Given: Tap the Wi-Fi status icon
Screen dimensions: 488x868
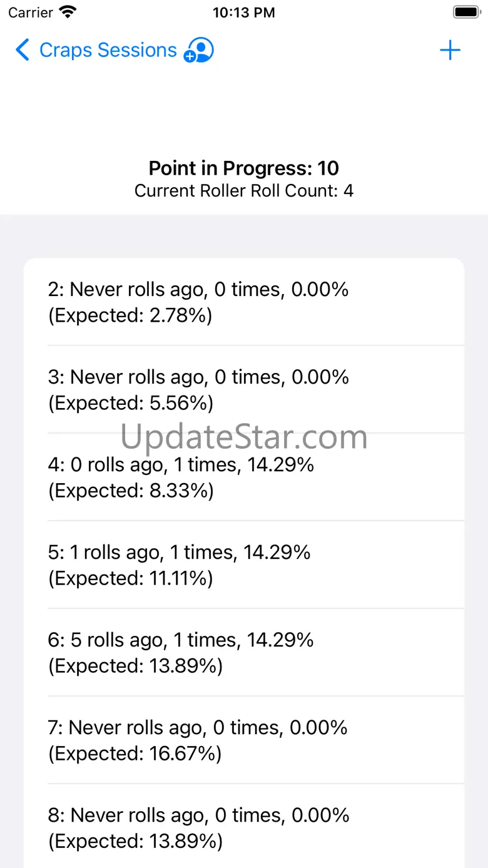Looking at the screenshot, I should pos(68,12).
